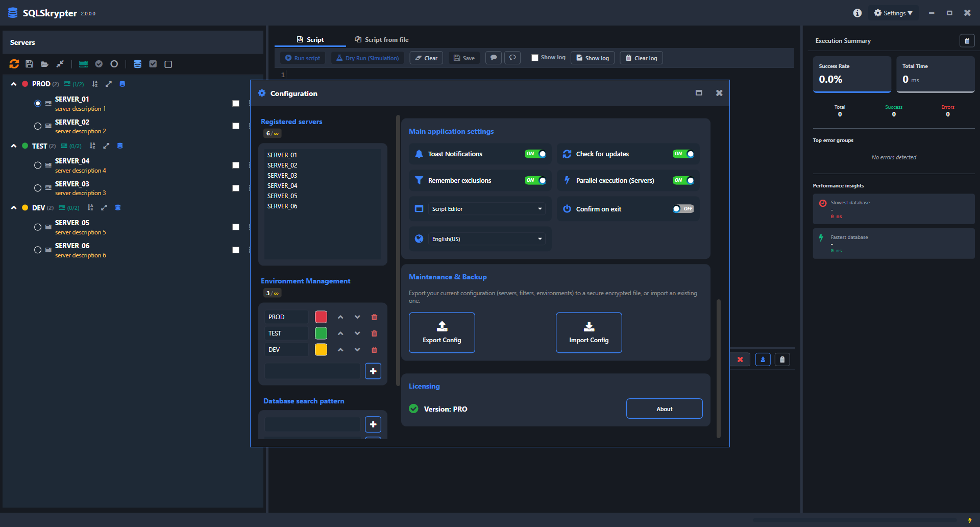Click the filled check-circle icon in Servers toolbar
This screenshot has width=980, height=527.
[x=99, y=64]
